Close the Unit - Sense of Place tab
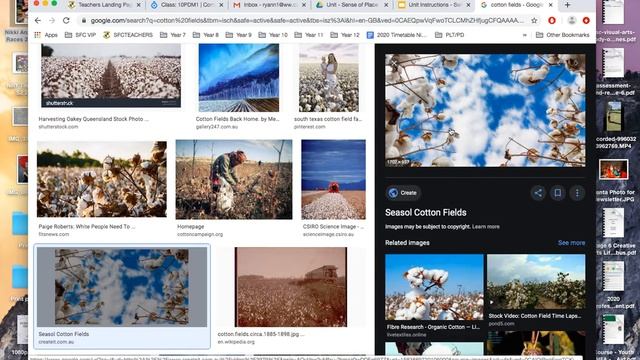640x360 pixels. click(386, 5)
